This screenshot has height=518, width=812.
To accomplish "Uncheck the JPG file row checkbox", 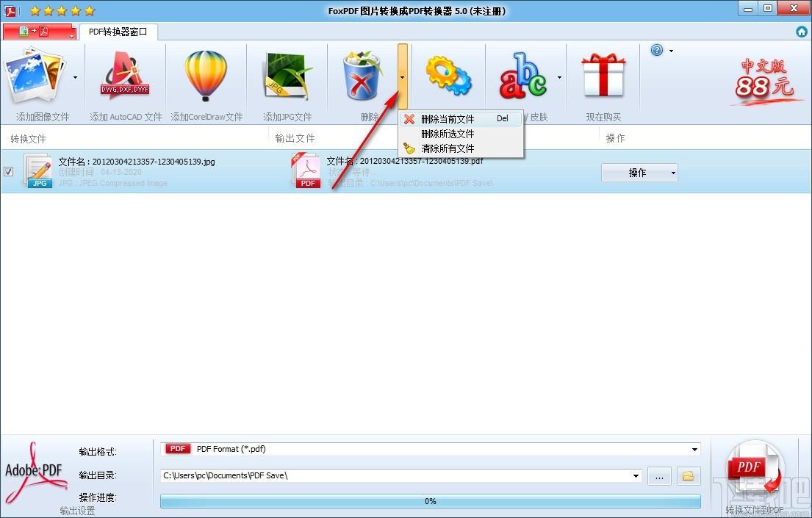I will click(8, 171).
